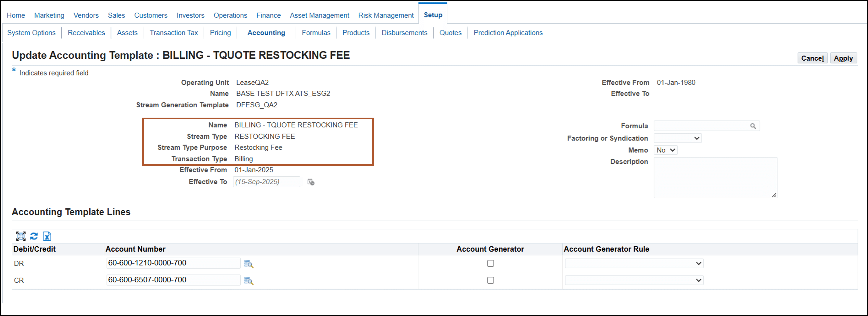Open the Factoring or Syndication dropdown

(677, 138)
